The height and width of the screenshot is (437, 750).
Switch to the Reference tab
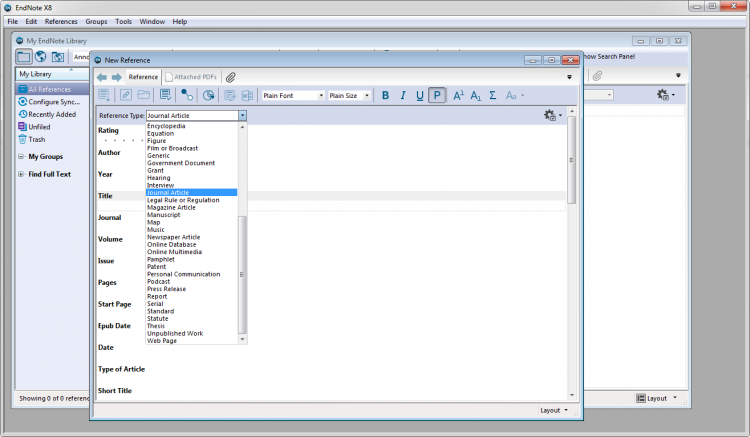pos(143,77)
